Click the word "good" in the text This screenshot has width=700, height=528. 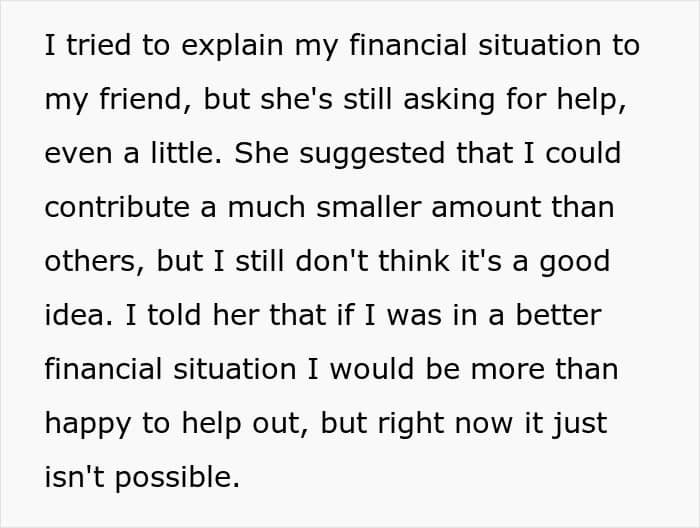(x=575, y=262)
